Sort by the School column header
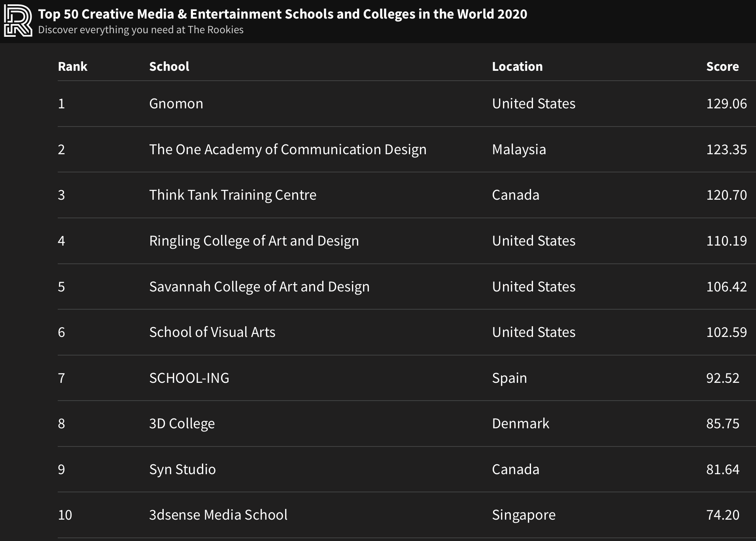Viewport: 756px width, 541px height. (x=169, y=66)
